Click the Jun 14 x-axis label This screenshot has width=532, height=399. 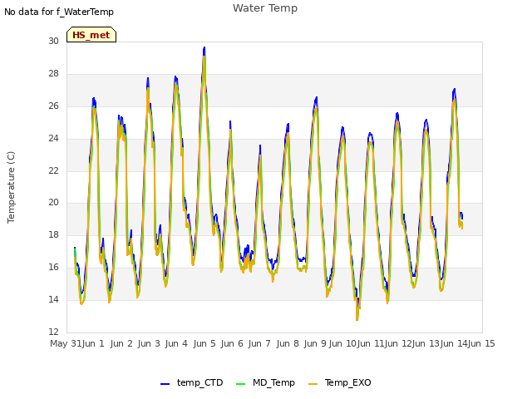coord(454,343)
